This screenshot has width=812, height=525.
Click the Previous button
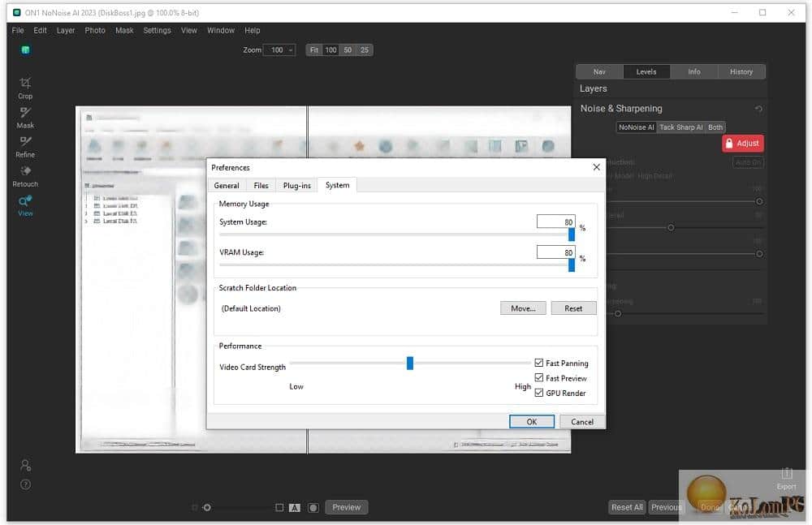pyautogui.click(x=666, y=507)
